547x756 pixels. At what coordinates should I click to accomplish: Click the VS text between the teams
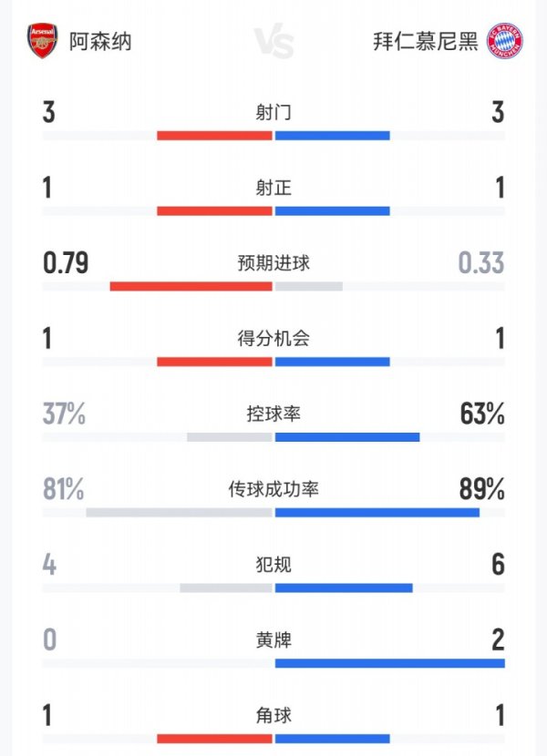[273, 42]
